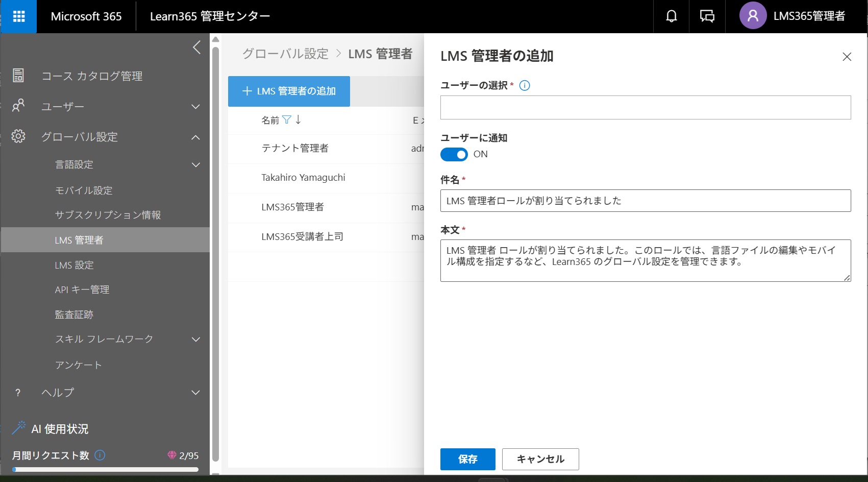Expand the ユーザー menu chevron
Image resolution: width=868 pixels, height=482 pixels.
(195, 106)
